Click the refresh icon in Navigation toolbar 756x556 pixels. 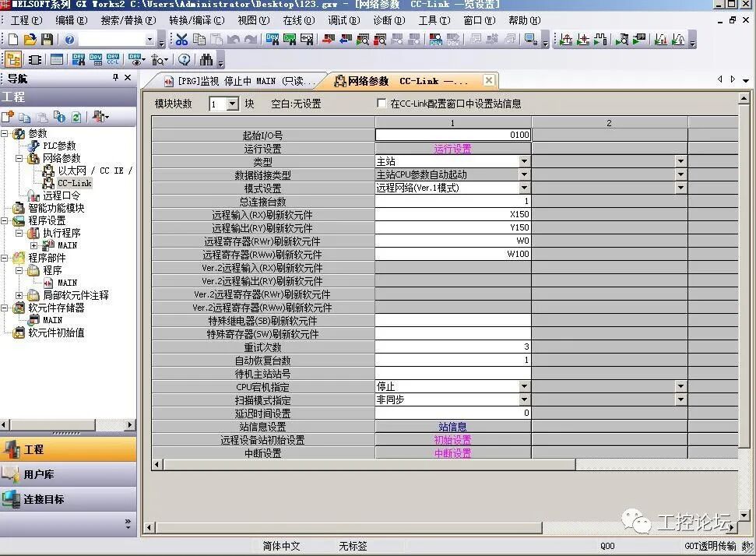coord(76,117)
